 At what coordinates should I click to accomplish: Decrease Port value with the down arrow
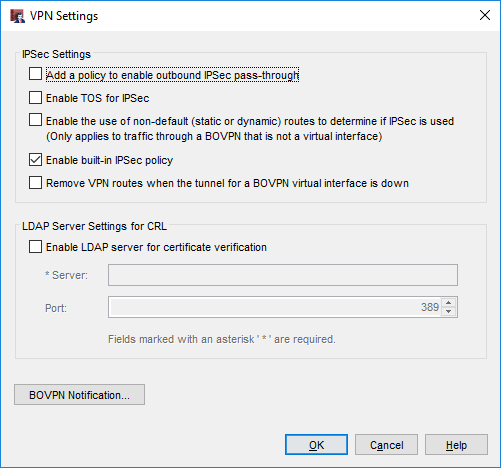[449, 311]
